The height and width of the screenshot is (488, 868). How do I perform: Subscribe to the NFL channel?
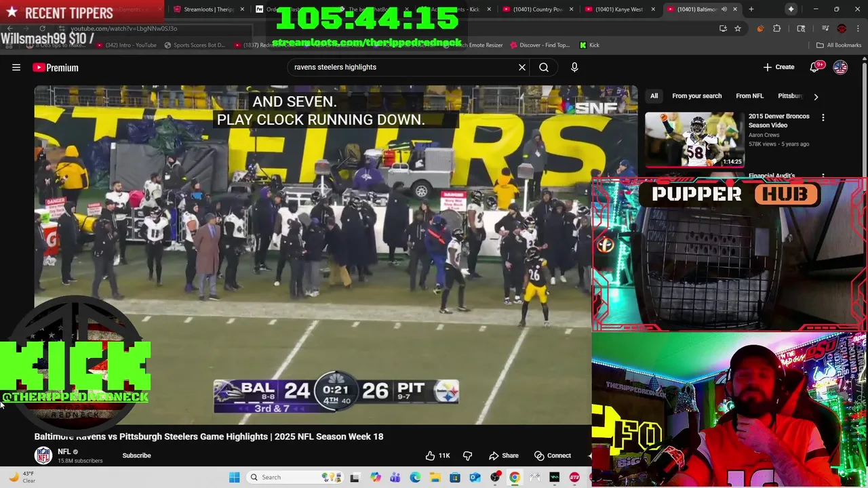pyautogui.click(x=136, y=455)
